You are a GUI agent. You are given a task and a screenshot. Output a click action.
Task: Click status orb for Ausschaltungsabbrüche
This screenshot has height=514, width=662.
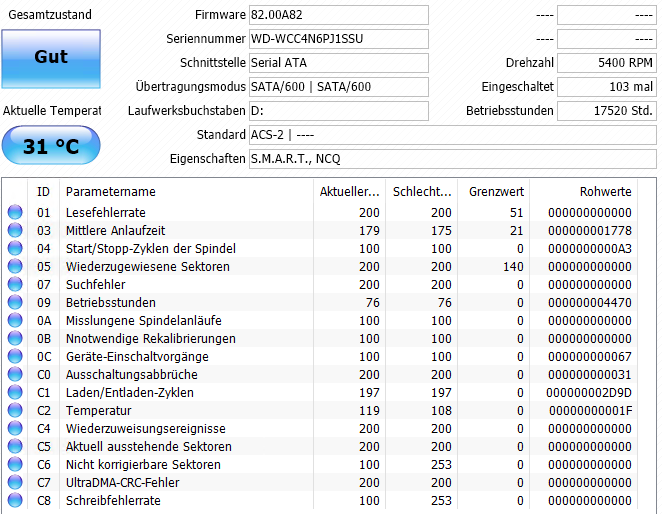(15, 374)
